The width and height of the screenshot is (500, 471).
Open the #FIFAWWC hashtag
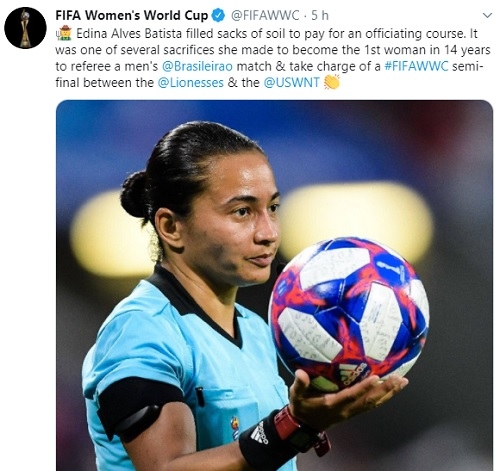417,66
